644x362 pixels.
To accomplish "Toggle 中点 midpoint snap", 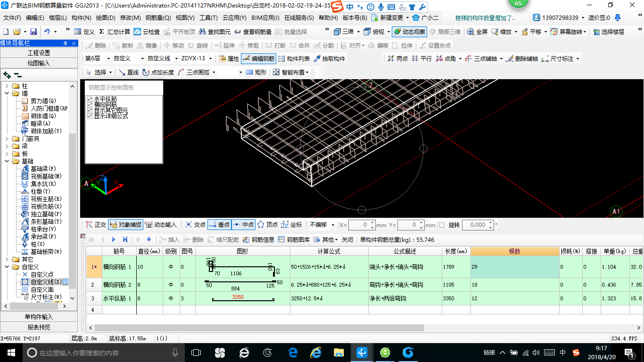I will click(243, 225).
